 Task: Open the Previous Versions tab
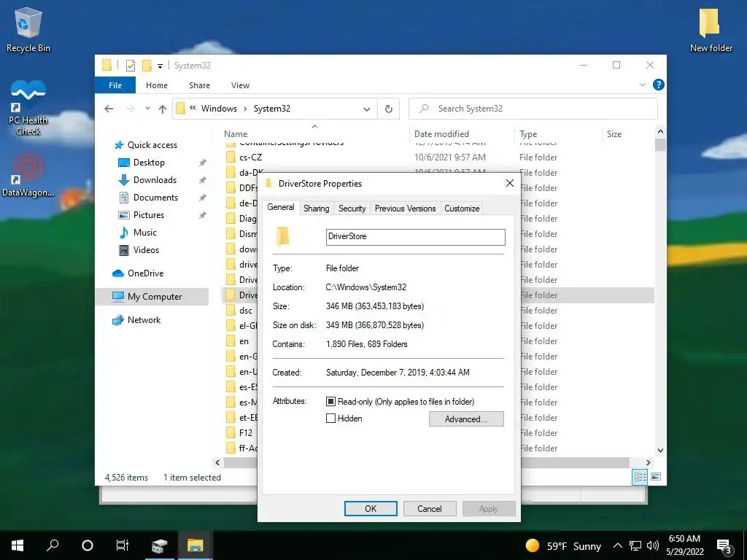(405, 209)
